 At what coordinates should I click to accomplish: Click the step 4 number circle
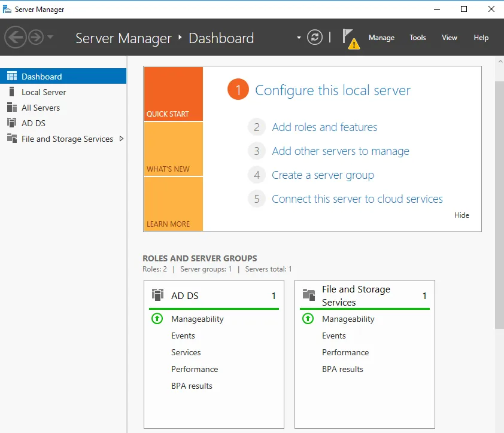click(x=257, y=175)
